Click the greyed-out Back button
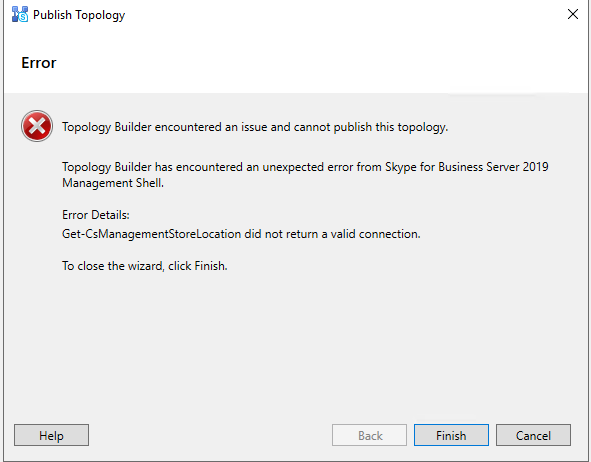 369,435
